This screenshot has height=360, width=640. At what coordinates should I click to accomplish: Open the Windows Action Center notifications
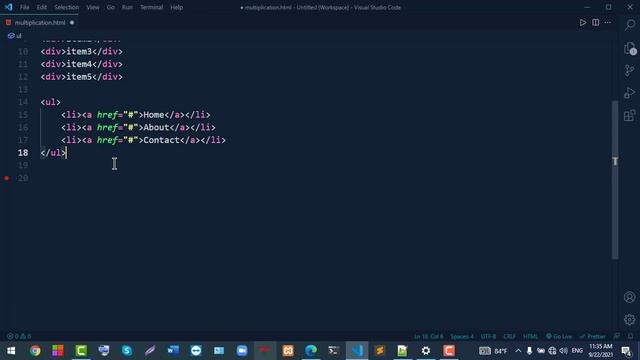626,351
